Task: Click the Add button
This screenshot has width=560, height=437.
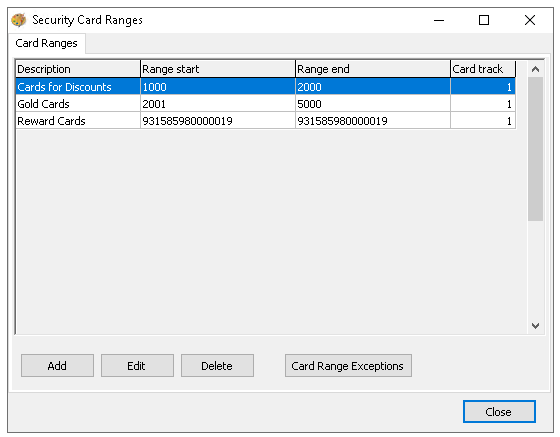Action: 57,366
